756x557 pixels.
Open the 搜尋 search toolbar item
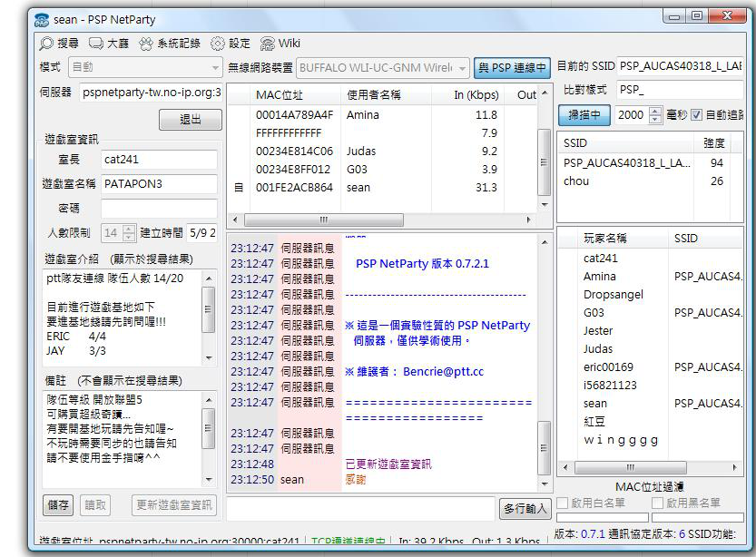59,44
